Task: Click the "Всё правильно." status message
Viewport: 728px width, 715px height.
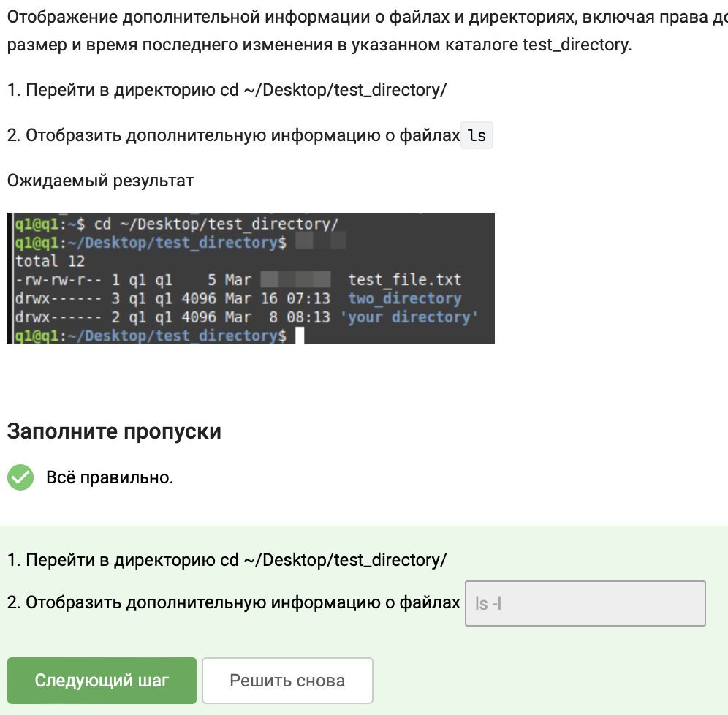Action: [110, 478]
